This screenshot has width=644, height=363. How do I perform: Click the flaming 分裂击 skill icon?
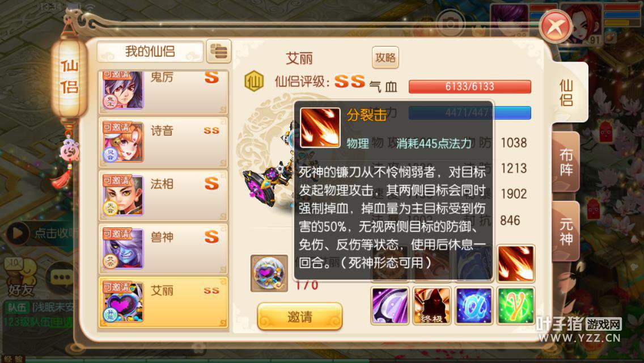(515, 264)
